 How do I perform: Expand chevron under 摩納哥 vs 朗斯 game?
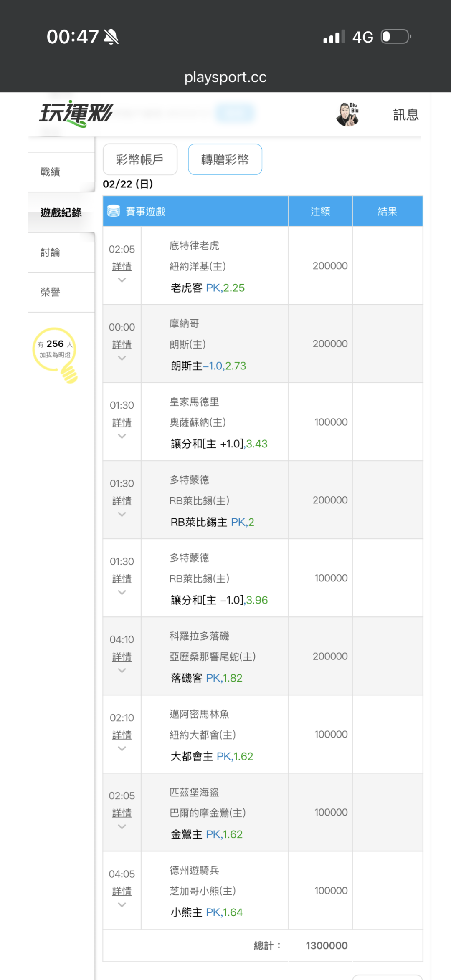(122, 358)
